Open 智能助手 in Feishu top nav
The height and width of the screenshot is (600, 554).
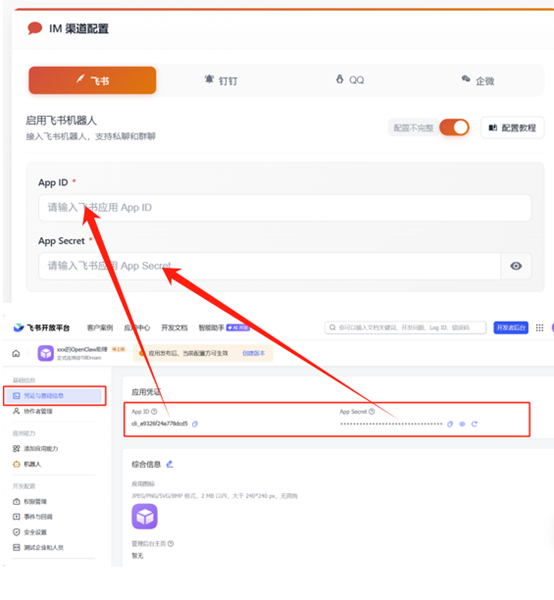click(x=211, y=328)
